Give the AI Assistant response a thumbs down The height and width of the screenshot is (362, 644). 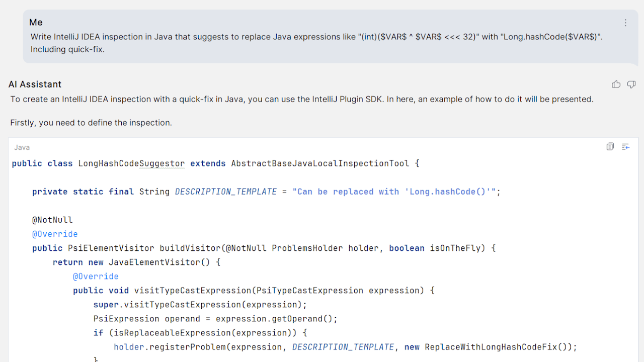[631, 84]
